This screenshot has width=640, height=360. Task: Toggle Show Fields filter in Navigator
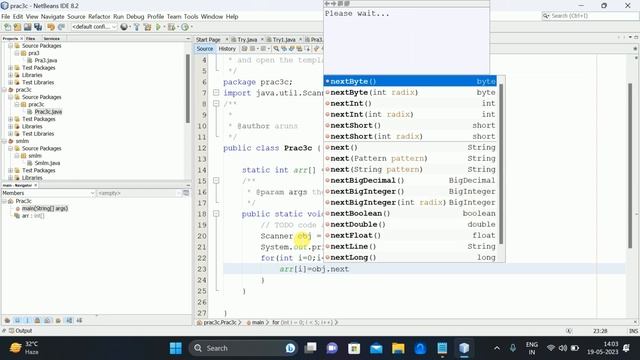pyautogui.click(x=17, y=321)
